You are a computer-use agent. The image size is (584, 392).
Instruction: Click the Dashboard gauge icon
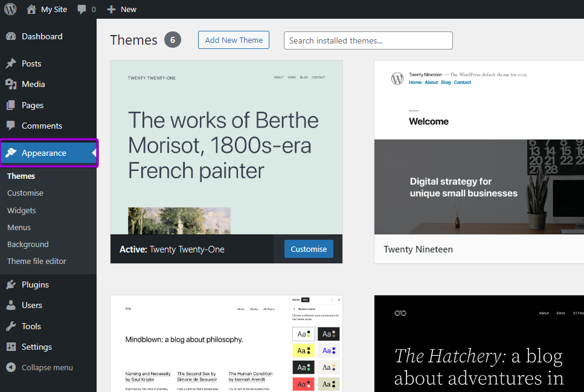[11, 36]
